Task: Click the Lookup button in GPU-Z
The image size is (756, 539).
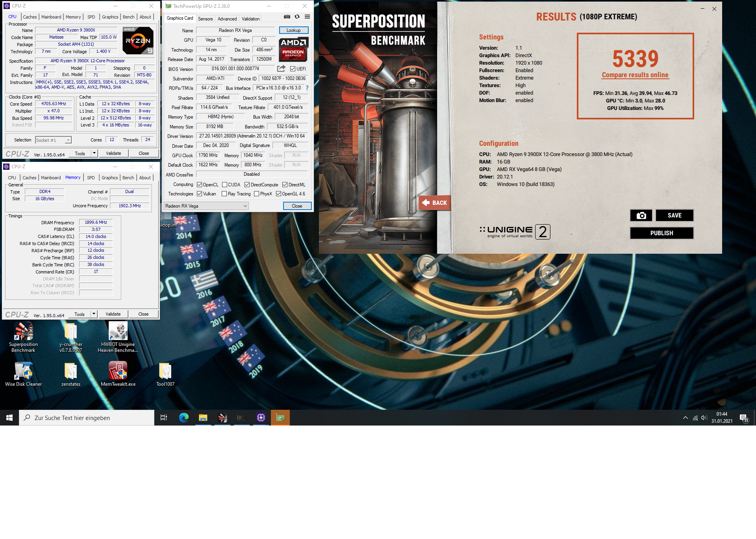Action: tap(293, 30)
